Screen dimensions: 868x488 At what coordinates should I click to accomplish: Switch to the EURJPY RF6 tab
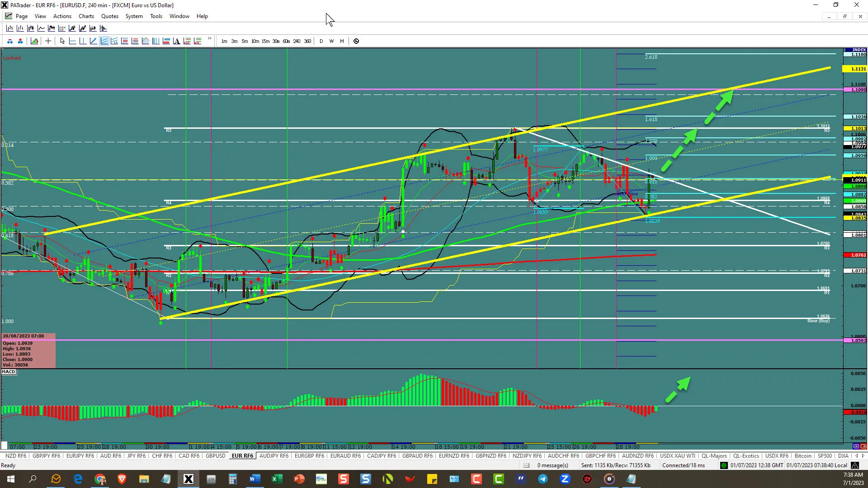point(80,456)
